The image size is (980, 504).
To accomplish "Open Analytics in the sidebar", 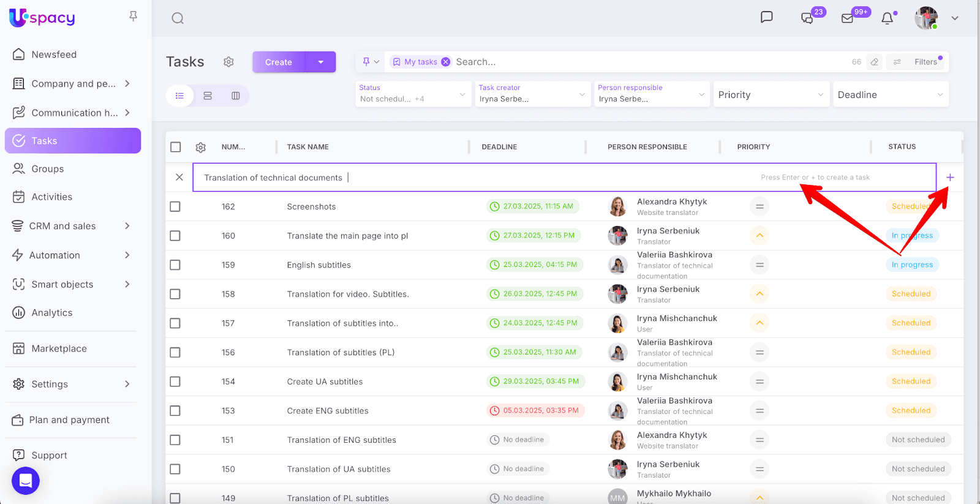I will [x=52, y=313].
